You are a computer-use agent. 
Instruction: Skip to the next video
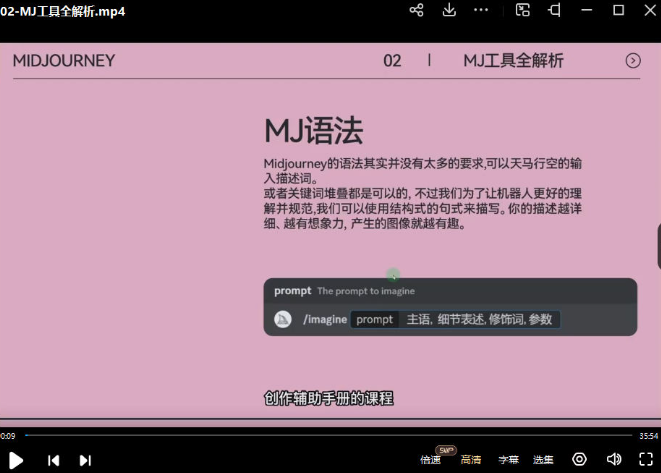pyautogui.click(x=85, y=460)
